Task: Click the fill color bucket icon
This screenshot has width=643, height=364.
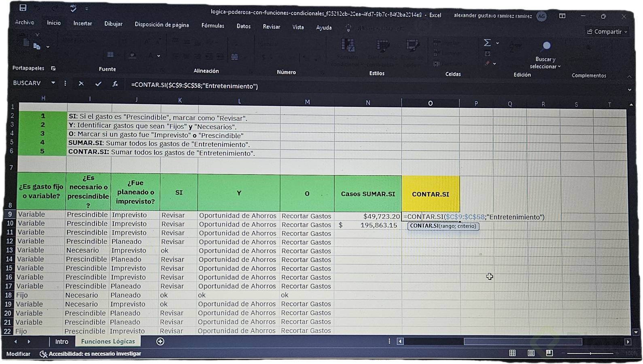Action: 132,55
